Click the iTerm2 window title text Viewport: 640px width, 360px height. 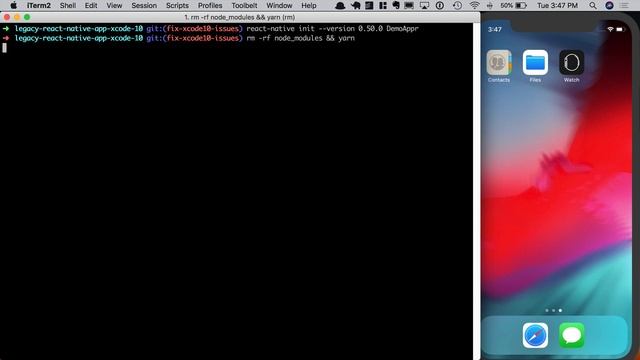pyautogui.click(x=240, y=17)
